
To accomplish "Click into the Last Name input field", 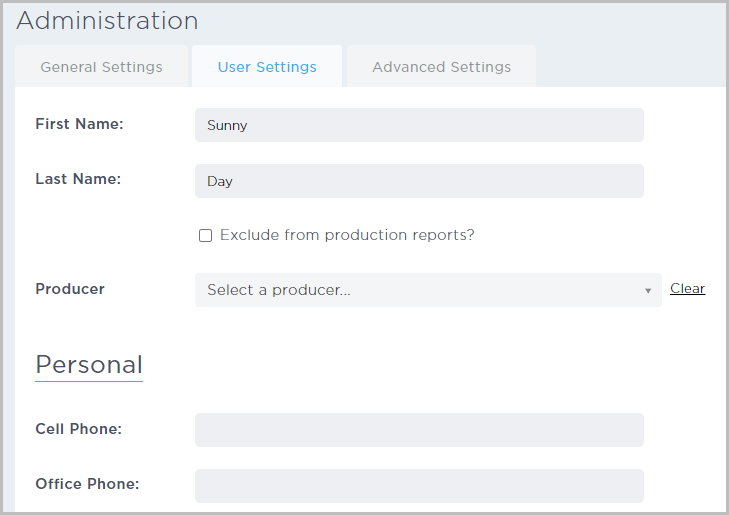I will 419,182.
